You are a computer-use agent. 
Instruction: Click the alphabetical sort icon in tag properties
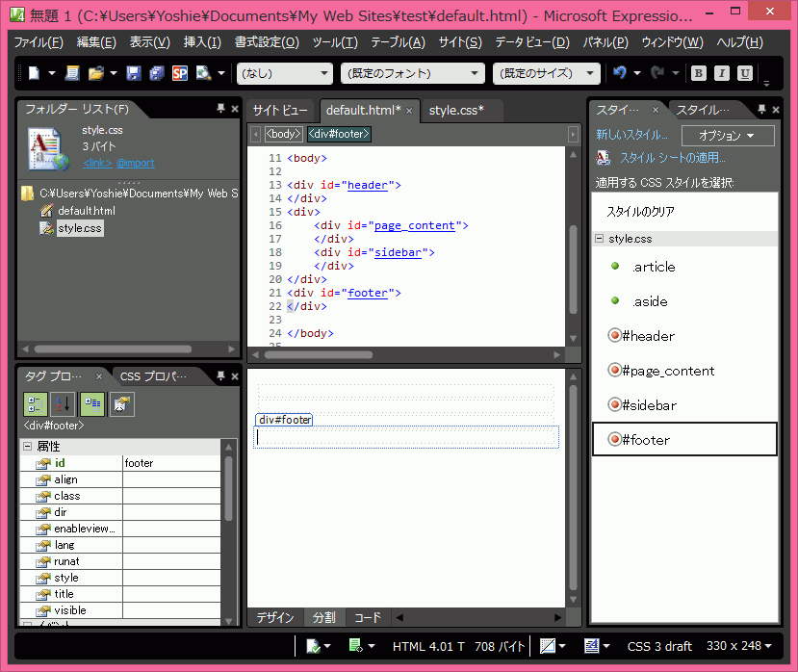(63, 404)
